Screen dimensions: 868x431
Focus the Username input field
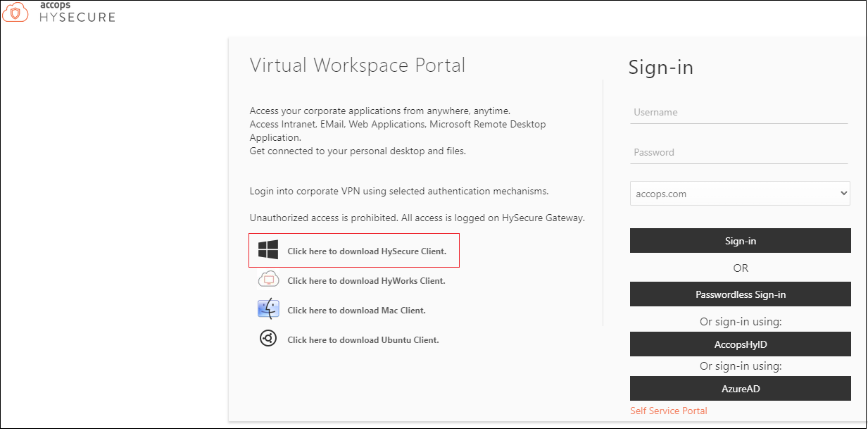[x=738, y=113]
